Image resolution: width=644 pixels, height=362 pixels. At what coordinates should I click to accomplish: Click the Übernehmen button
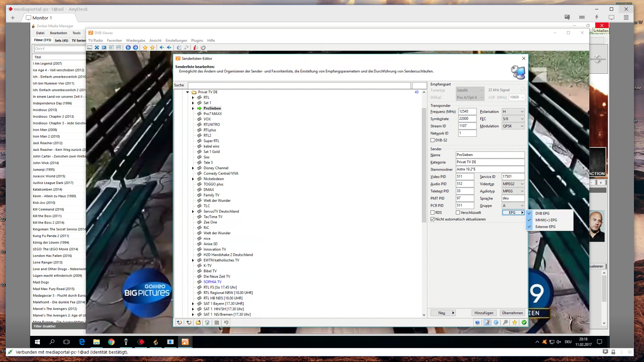(x=512, y=313)
